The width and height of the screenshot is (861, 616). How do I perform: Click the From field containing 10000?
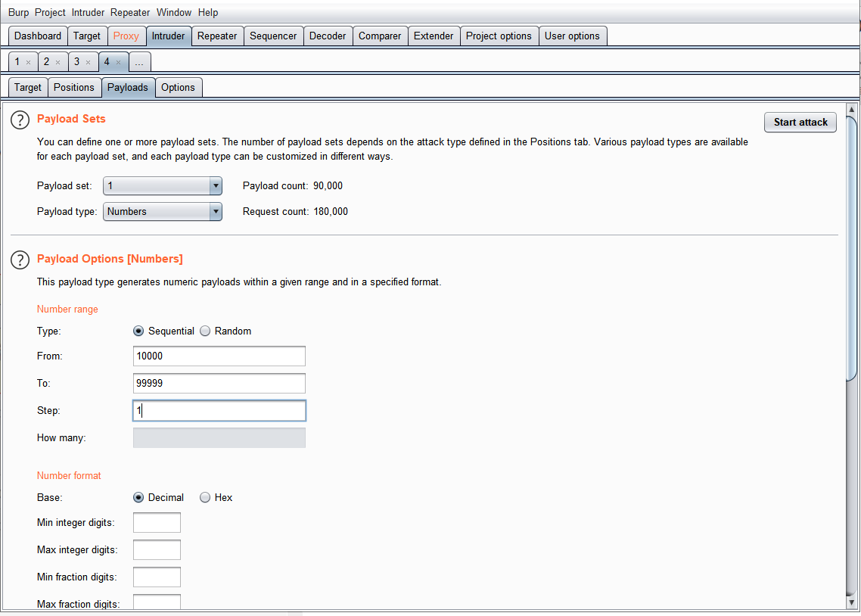tap(219, 356)
